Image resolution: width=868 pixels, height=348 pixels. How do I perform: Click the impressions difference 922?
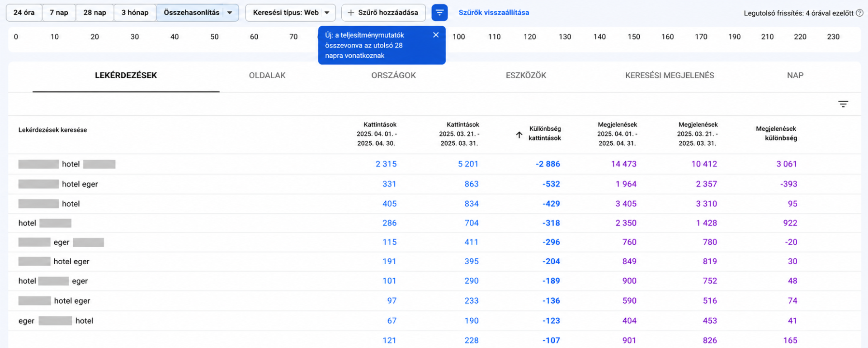pos(790,223)
